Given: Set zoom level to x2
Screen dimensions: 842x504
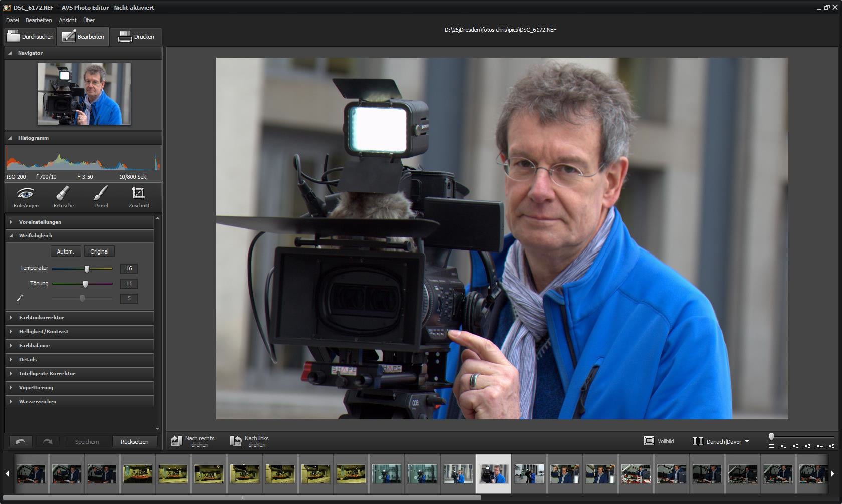Looking at the screenshot, I should (795, 446).
